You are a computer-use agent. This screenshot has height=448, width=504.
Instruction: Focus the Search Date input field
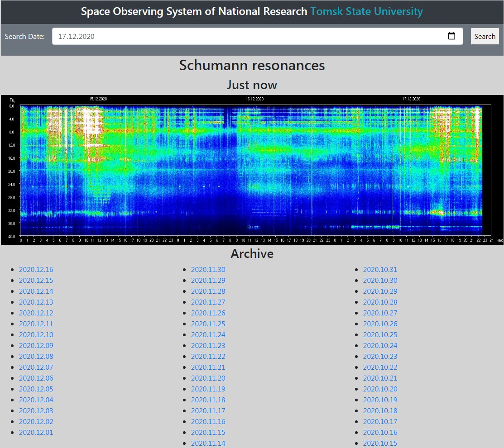point(249,36)
